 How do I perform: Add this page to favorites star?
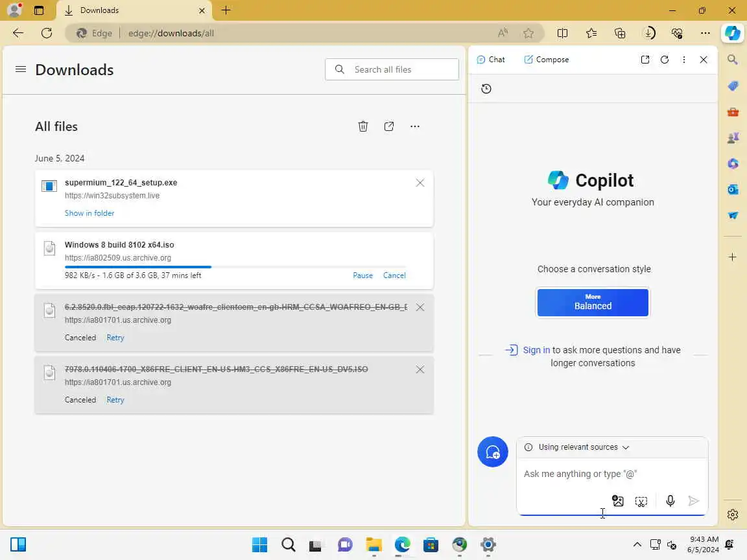(x=528, y=33)
